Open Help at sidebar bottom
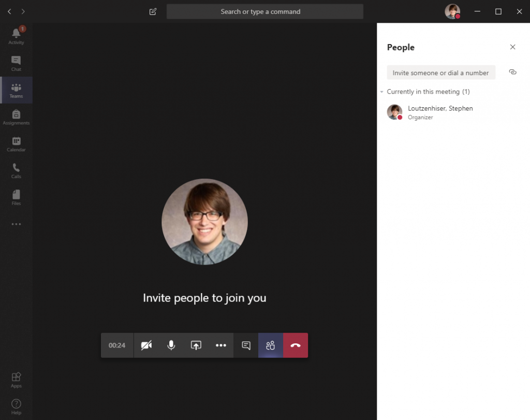Screen dimensions: 530x420 (16, 407)
